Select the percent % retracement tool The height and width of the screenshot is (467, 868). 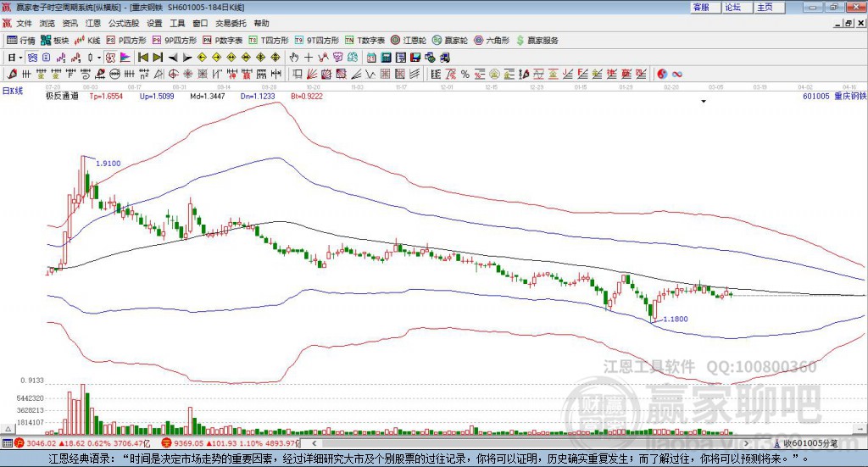(465, 74)
